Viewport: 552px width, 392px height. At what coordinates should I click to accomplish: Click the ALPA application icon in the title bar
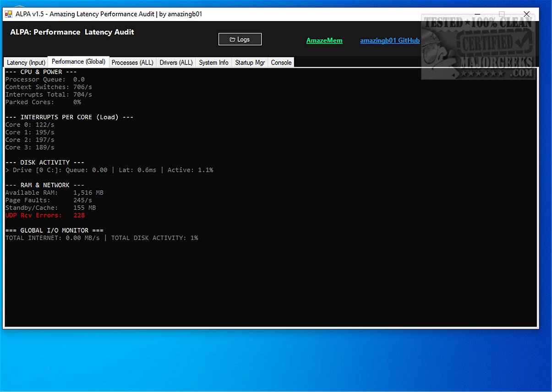click(x=8, y=14)
